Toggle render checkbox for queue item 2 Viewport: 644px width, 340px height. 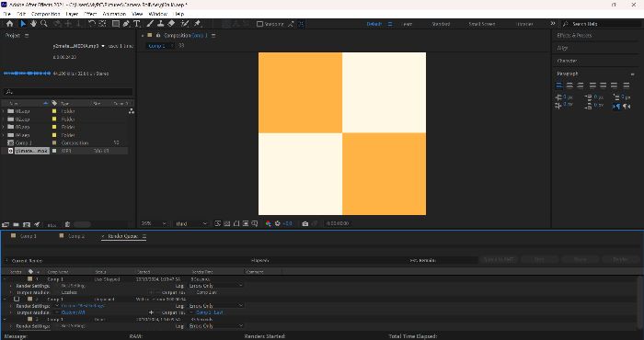pyautogui.click(x=17, y=299)
